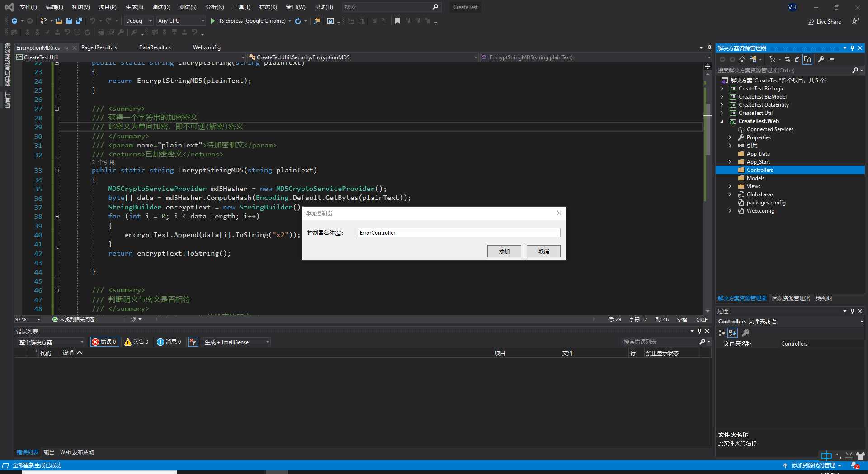Click alphabetical sort icon in Properties panel

pyautogui.click(x=732, y=332)
